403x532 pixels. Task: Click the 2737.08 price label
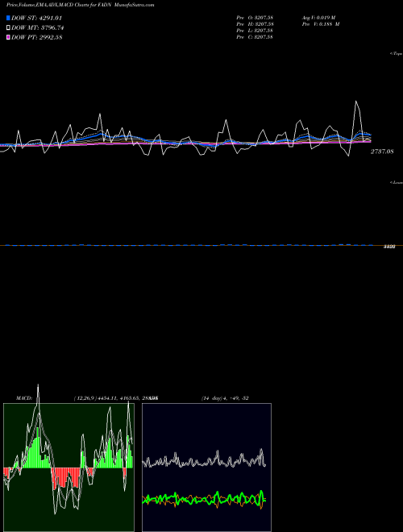(382, 152)
